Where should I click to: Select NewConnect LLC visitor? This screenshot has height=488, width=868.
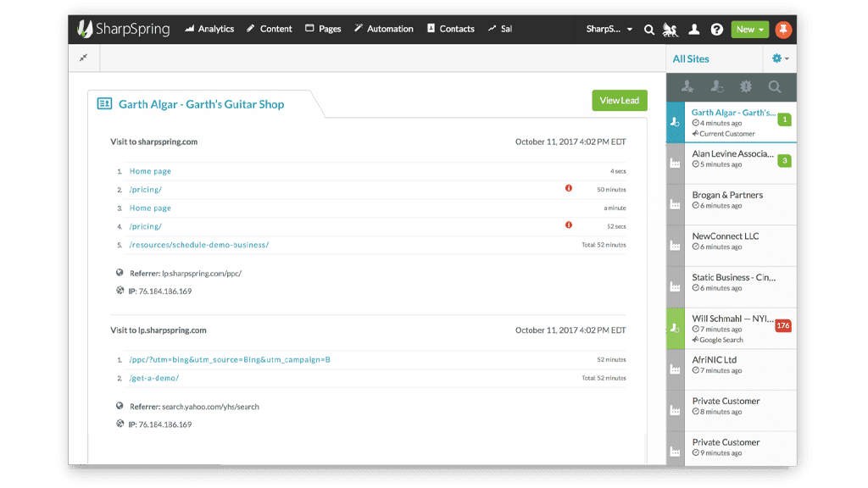(732, 247)
